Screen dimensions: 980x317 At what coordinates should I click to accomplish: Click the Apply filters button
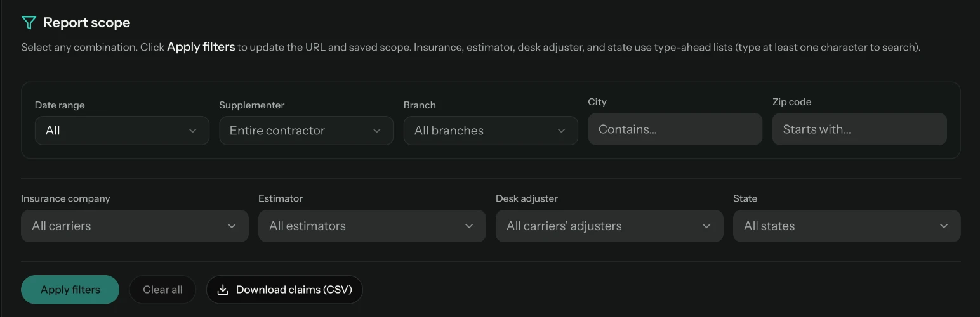70,290
